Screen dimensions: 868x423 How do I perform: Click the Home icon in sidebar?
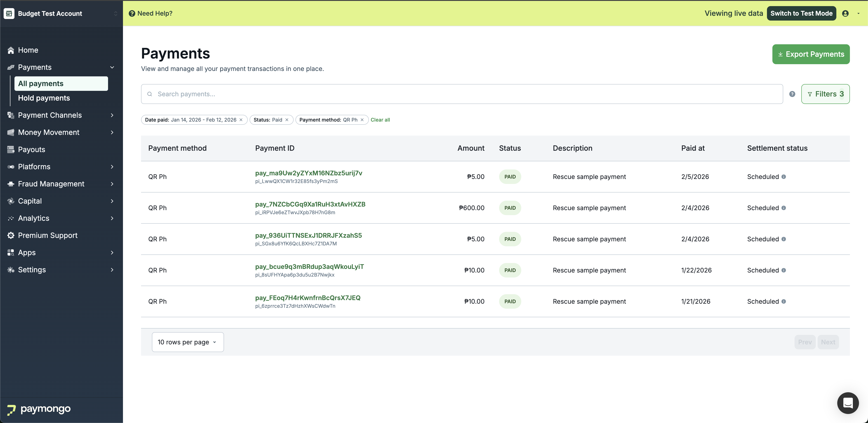[11, 50]
